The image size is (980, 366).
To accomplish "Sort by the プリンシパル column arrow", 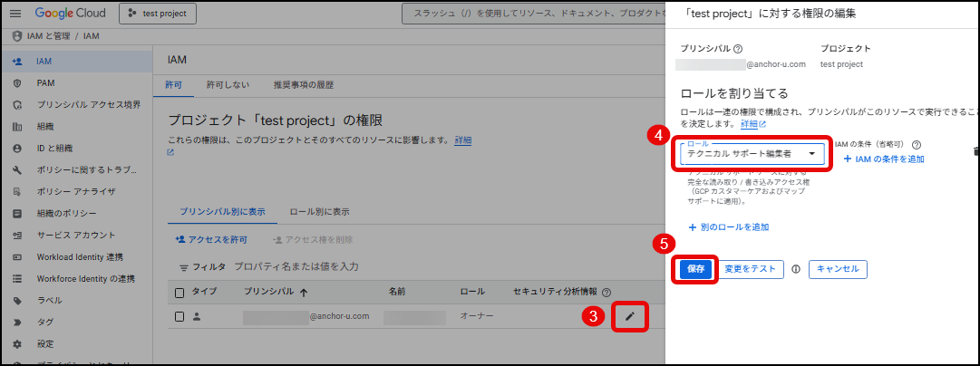I will (304, 293).
